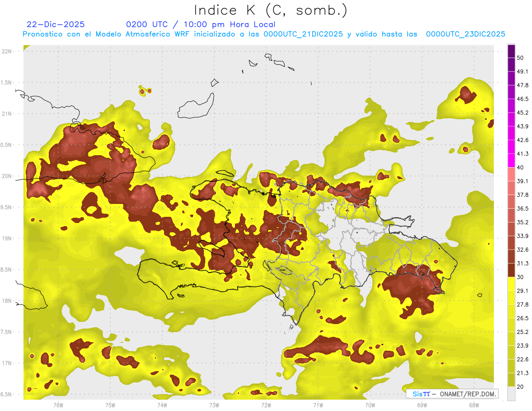The image size is (532, 411).
Task: Click the '21N' latitude label
Action: click(7, 114)
